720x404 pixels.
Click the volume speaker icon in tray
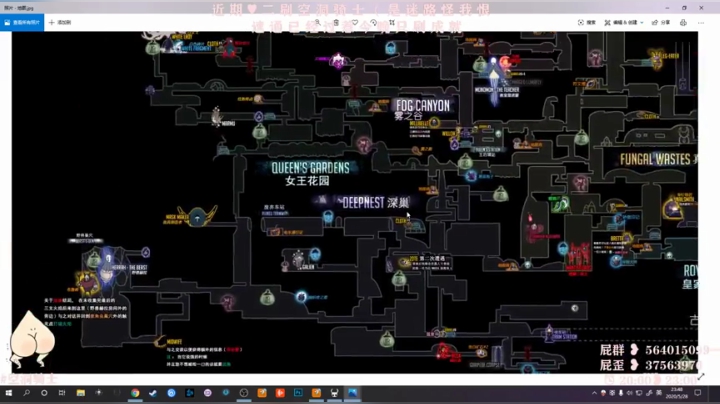pyautogui.click(x=630, y=393)
